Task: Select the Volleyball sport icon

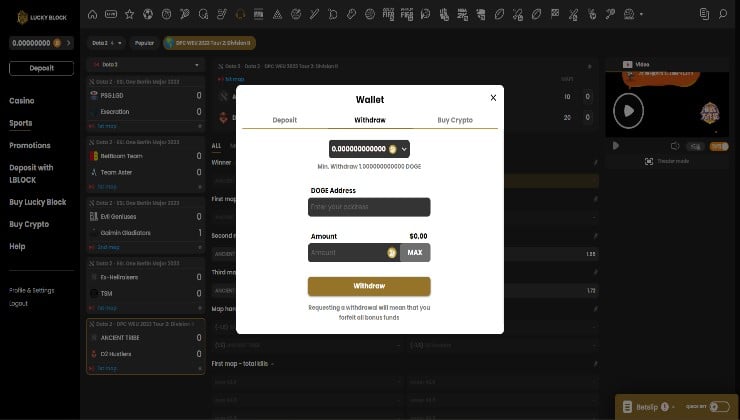Action: point(370,15)
